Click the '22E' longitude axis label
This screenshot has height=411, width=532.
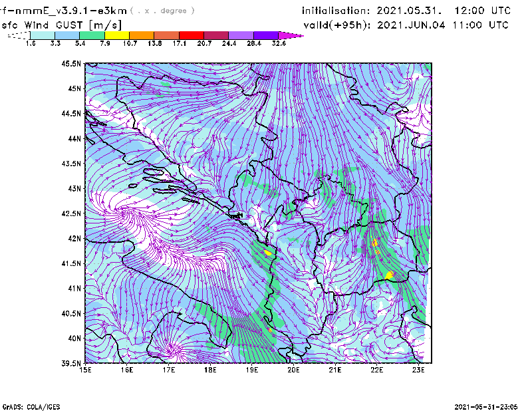point(376,370)
